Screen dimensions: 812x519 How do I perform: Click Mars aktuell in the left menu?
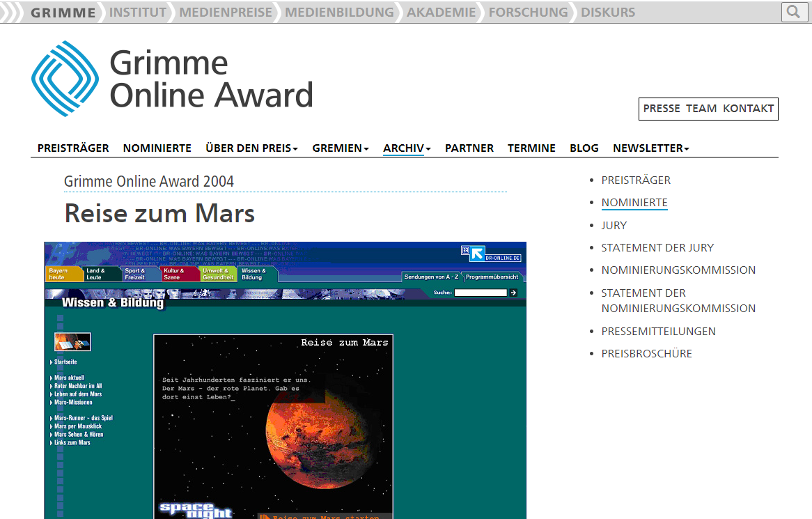coord(69,378)
